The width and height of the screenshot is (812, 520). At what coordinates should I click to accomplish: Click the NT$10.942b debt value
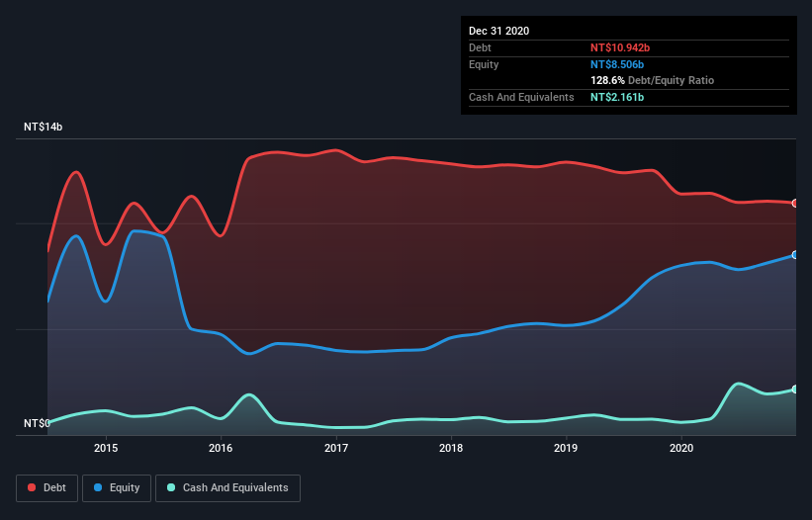(620, 47)
